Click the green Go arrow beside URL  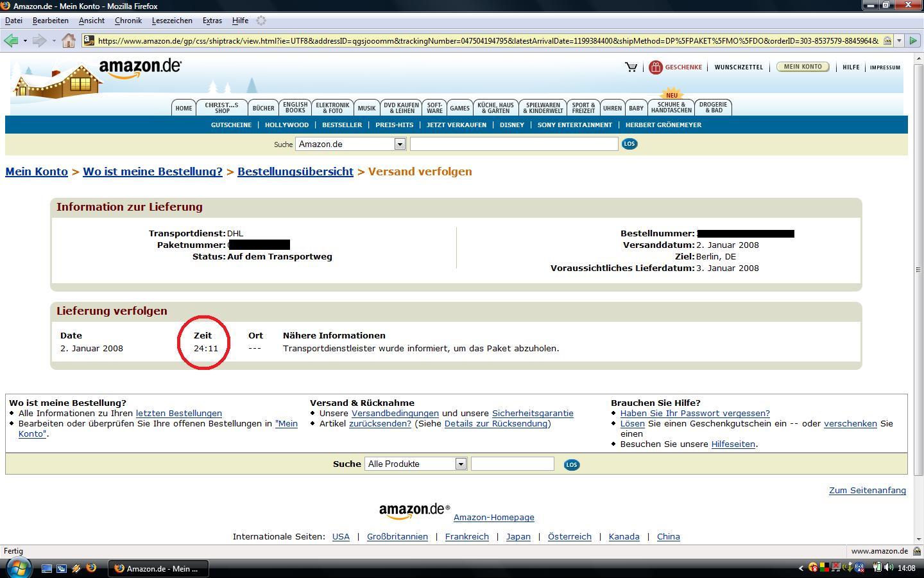(913, 40)
